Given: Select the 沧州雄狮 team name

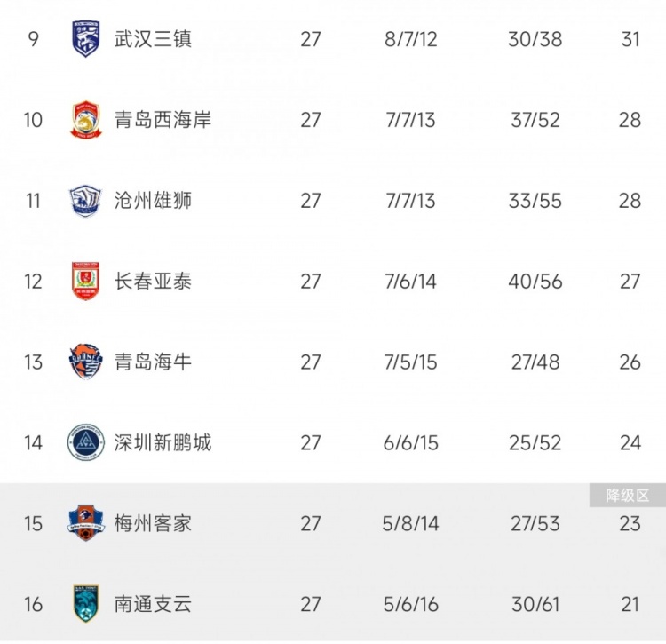Looking at the screenshot, I should coord(153,201).
